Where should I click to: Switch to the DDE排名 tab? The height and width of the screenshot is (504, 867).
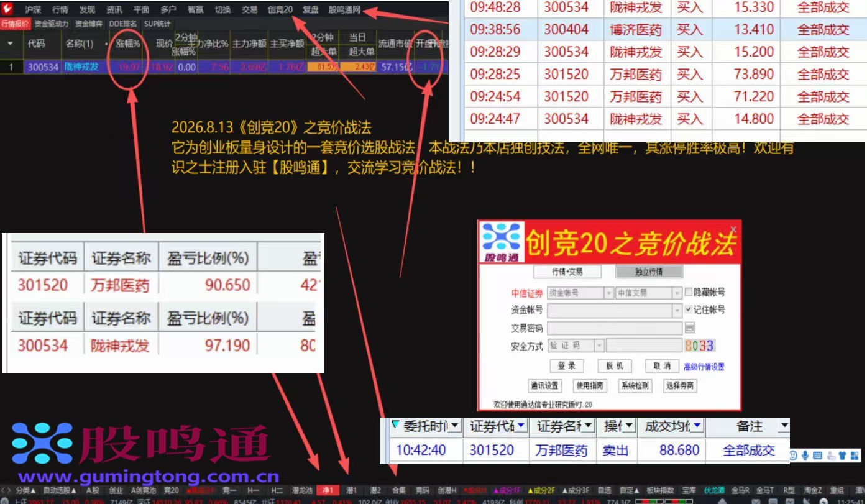point(123,24)
